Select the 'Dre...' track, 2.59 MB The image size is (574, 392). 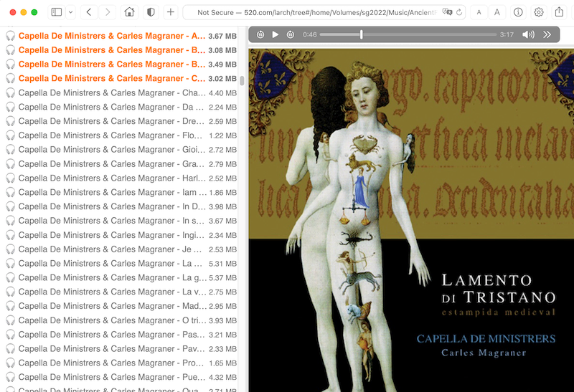(x=121, y=121)
